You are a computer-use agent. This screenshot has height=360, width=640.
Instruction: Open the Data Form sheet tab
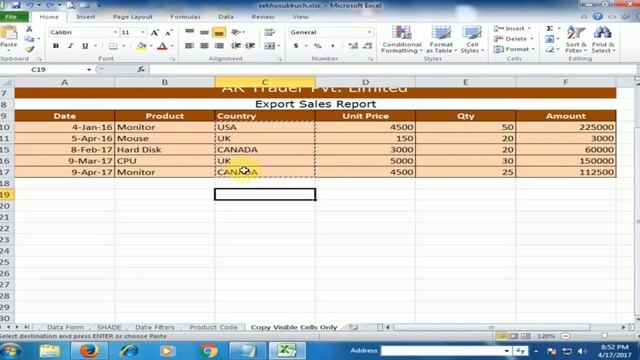65,327
